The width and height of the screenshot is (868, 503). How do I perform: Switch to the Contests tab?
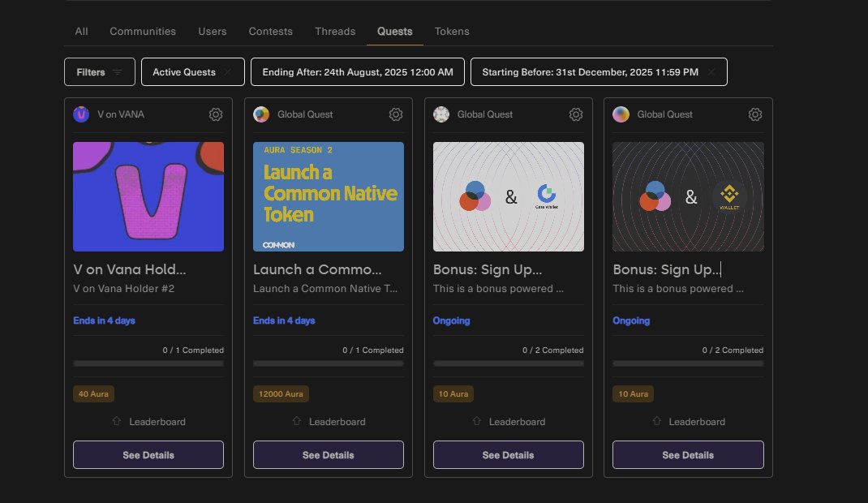click(x=271, y=32)
